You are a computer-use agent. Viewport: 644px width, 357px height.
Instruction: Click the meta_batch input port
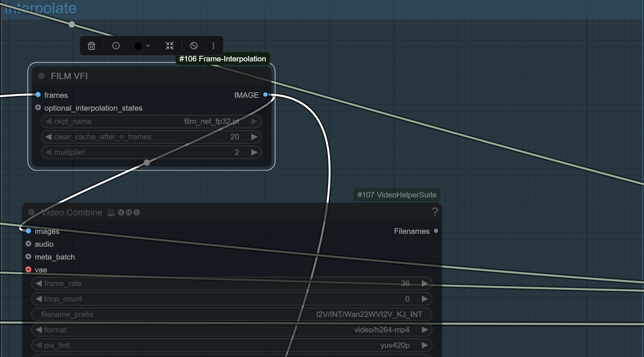(x=28, y=257)
